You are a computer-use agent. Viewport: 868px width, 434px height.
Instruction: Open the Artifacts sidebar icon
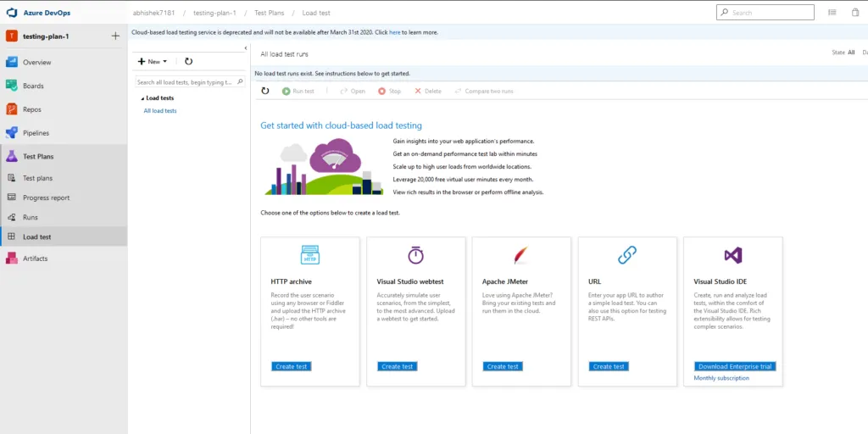coord(12,258)
